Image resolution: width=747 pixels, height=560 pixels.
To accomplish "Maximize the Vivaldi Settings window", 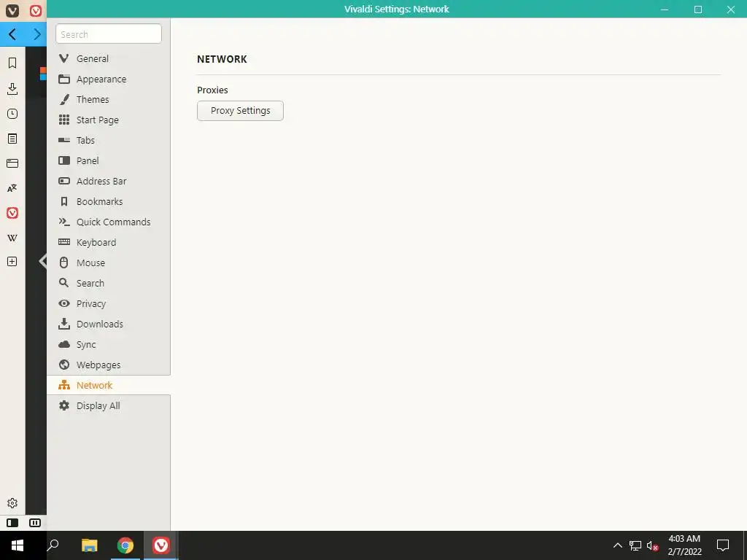I will point(698,9).
